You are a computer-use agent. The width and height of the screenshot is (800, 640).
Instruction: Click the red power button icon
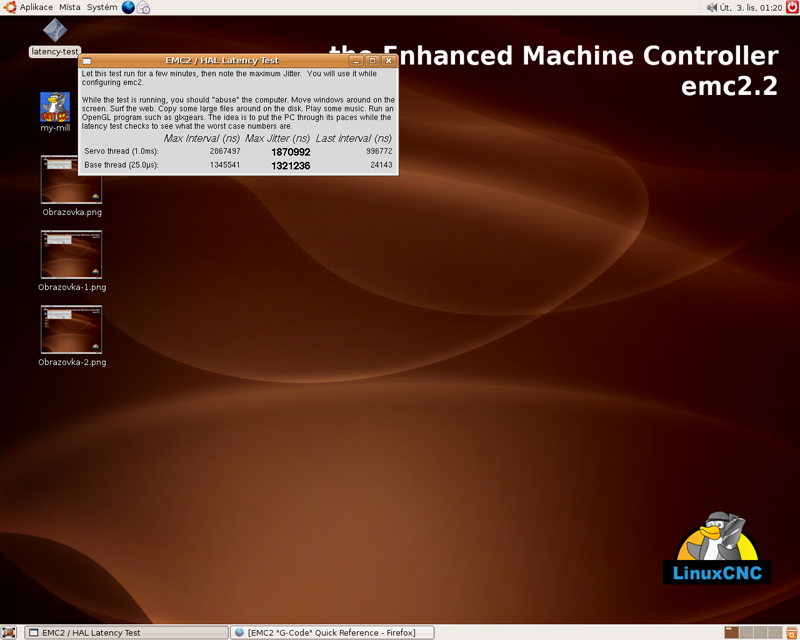pos(792,7)
